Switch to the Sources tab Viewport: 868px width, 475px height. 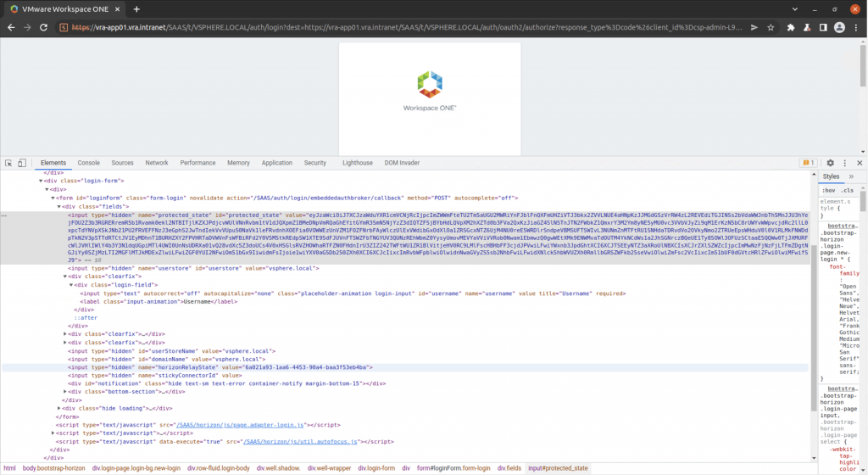[122, 163]
